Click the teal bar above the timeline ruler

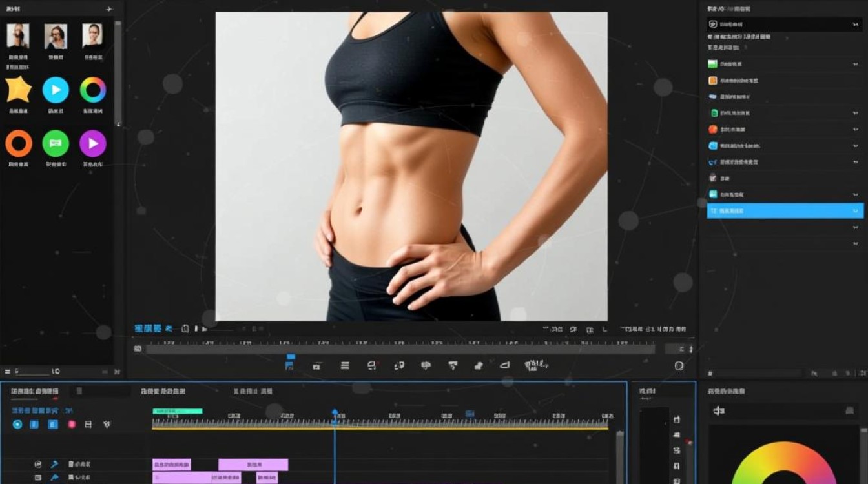pyautogui.click(x=178, y=411)
